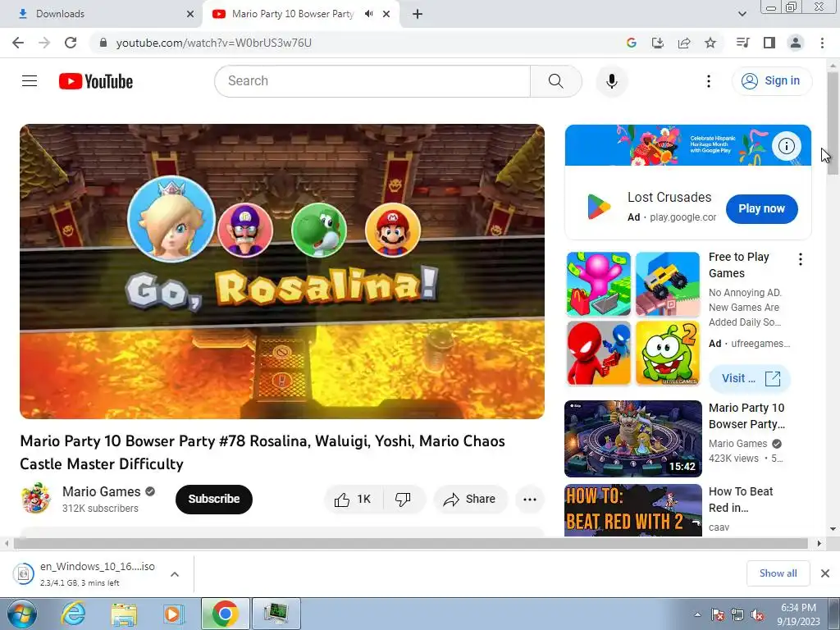Image resolution: width=840 pixels, height=630 pixels.
Task: Click the Sign in button
Action: [771, 81]
